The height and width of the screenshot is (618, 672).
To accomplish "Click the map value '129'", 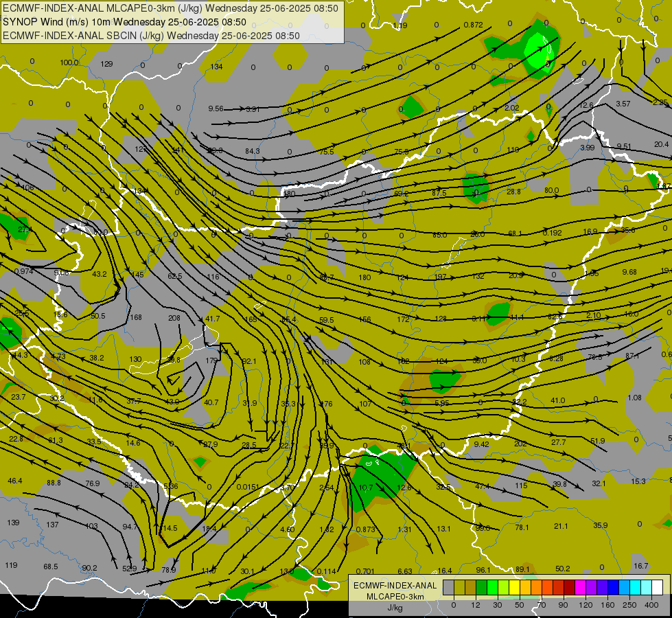I will [x=106, y=64].
